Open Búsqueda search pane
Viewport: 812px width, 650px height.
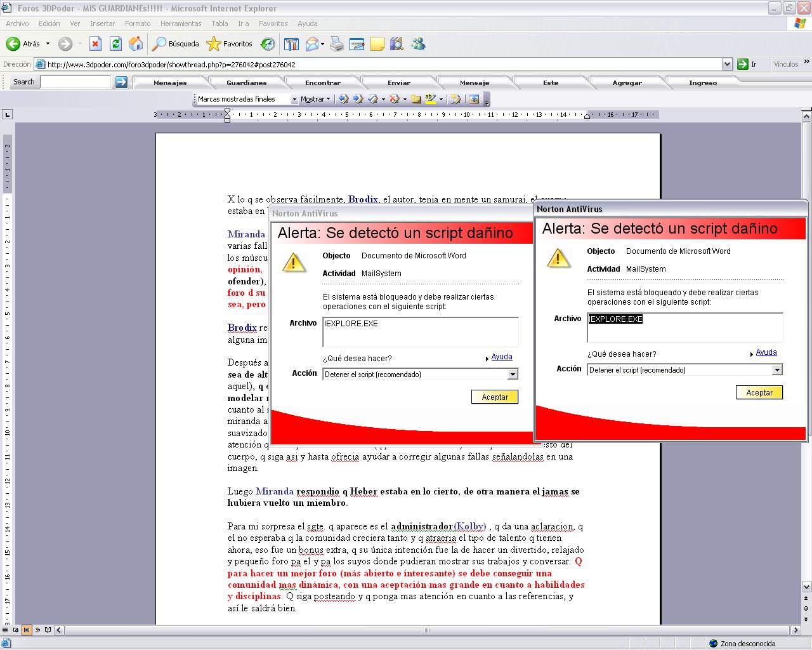coord(176,44)
